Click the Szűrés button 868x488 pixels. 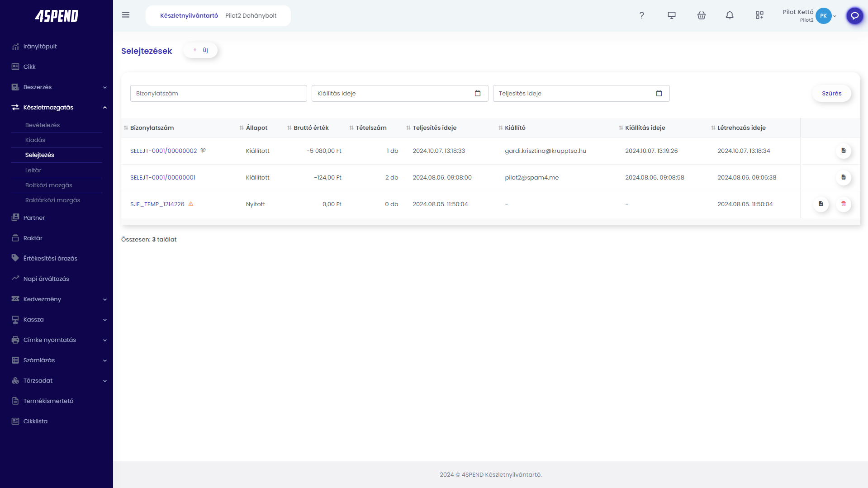click(x=831, y=93)
